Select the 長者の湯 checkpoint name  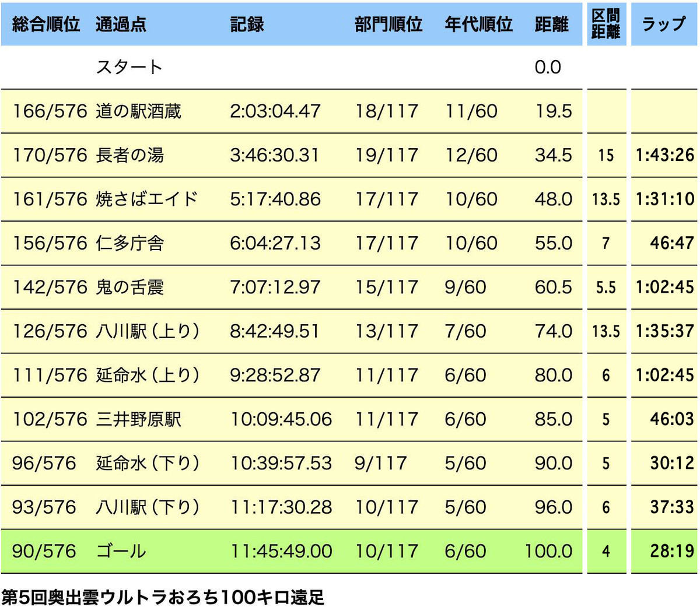(129, 155)
